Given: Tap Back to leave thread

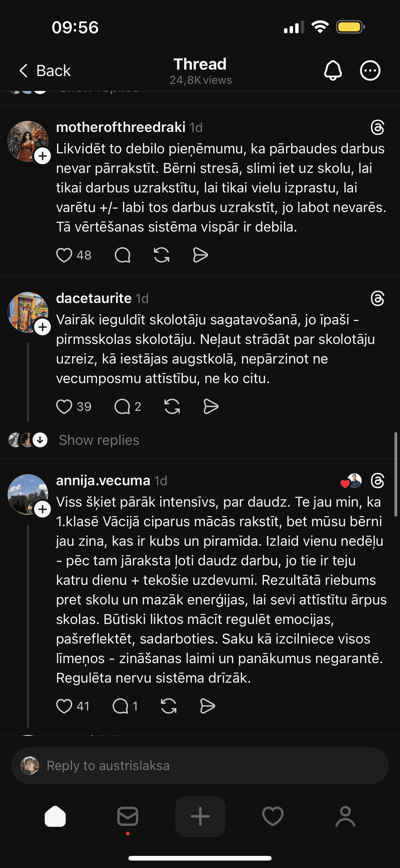Looking at the screenshot, I should [x=45, y=71].
